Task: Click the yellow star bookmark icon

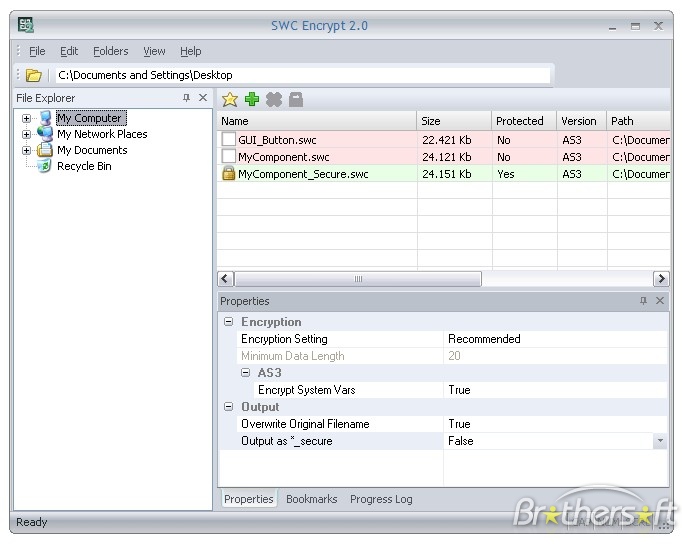Action: [230, 99]
